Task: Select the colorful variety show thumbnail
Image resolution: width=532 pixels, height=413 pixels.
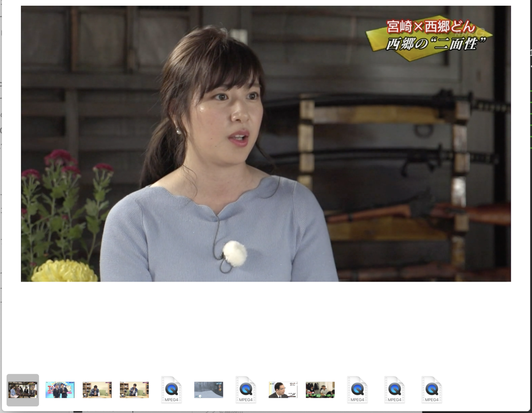Action: [60, 389]
